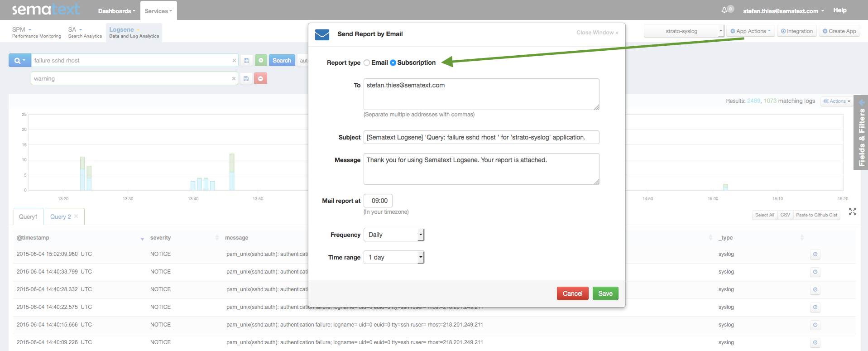Click the 2489 results count

coord(753,101)
